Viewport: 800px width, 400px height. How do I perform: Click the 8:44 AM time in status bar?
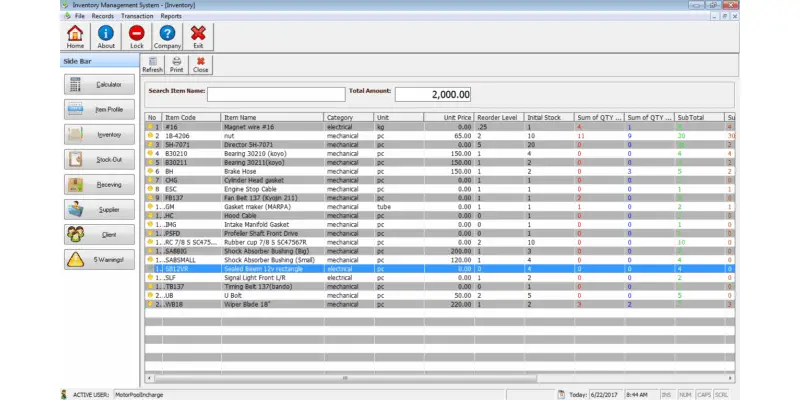point(636,395)
